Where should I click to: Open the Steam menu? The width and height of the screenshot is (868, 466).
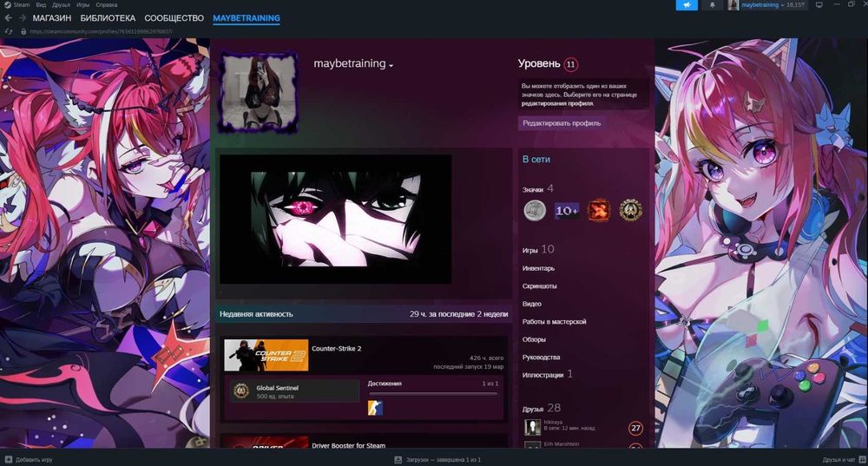point(22,4)
